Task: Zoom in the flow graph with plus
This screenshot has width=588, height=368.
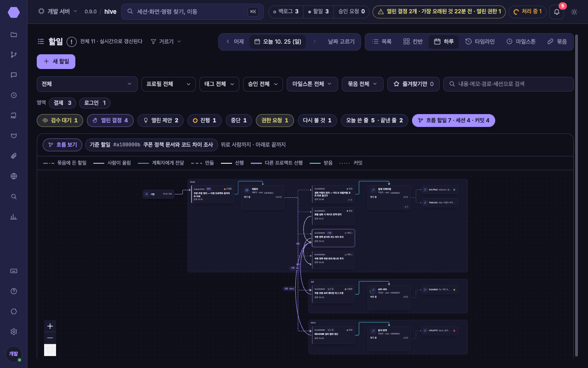Action: tap(50, 326)
